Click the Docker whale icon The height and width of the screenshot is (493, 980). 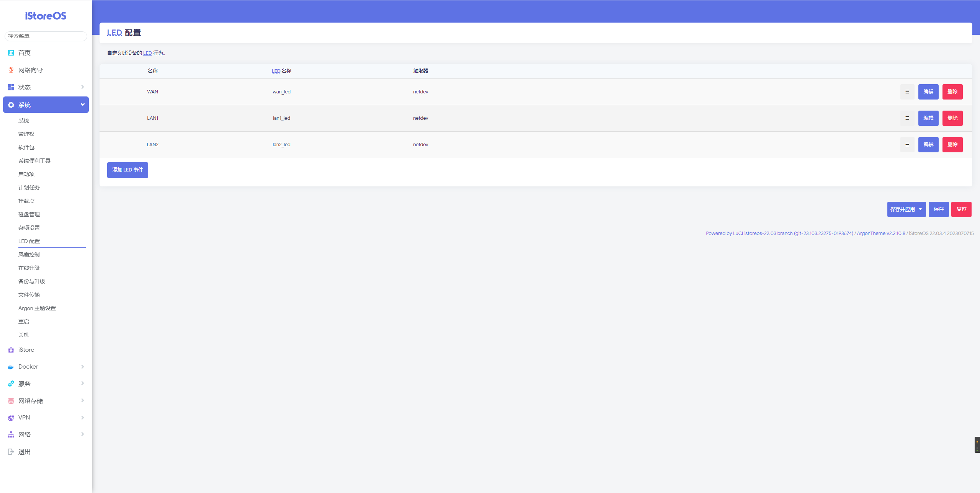click(11, 367)
